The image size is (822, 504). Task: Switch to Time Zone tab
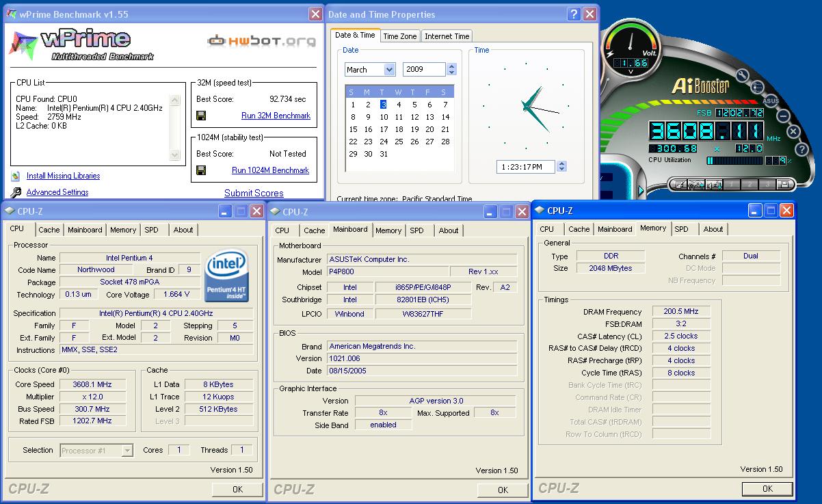point(400,36)
